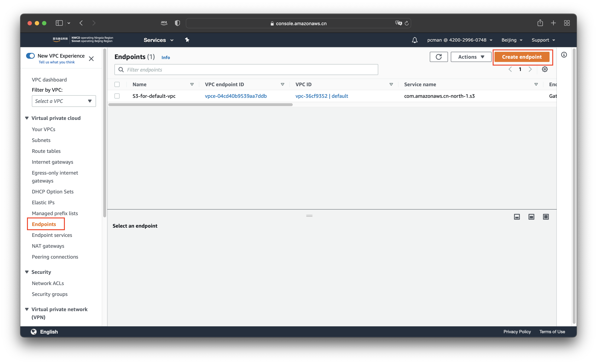
Task: Open Safari sidebar options chevron
Action: click(x=69, y=23)
